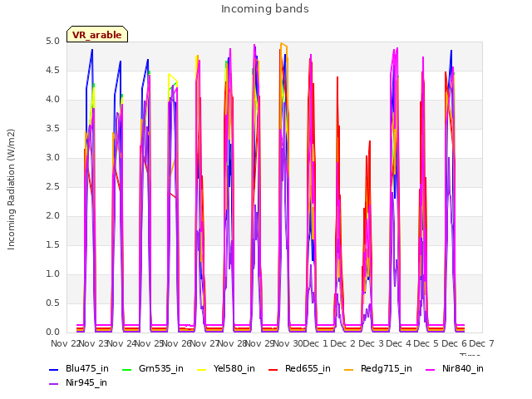Toggle the Red655_in legend entry
532x399 pixels.
(299, 369)
